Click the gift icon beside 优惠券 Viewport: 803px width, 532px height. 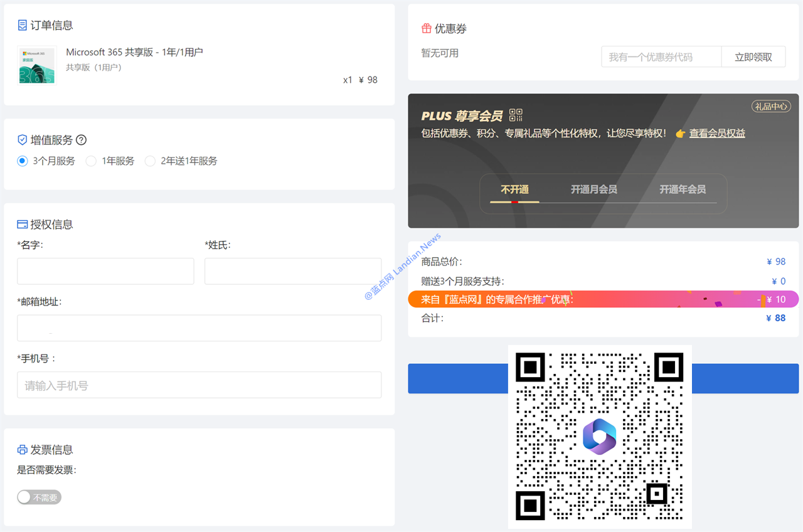[427, 29]
